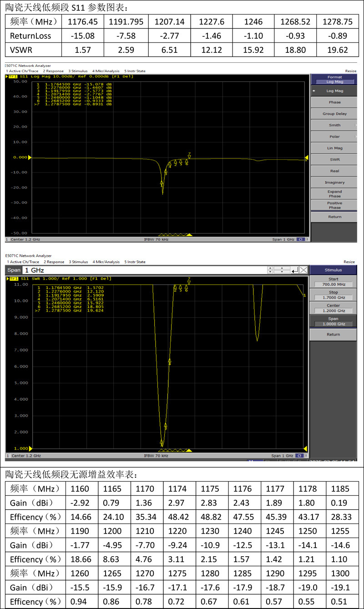364x609 pixels.
Task: Click marker 7 triangle at top of SWR plot
Action: [189, 281]
